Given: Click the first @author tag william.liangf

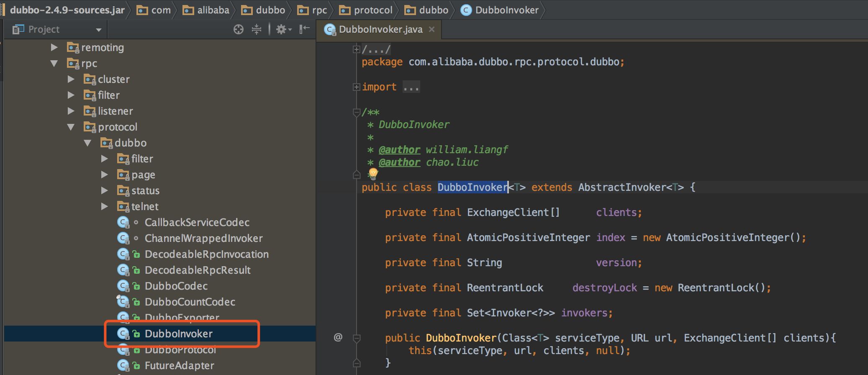Looking at the screenshot, I should [x=399, y=150].
